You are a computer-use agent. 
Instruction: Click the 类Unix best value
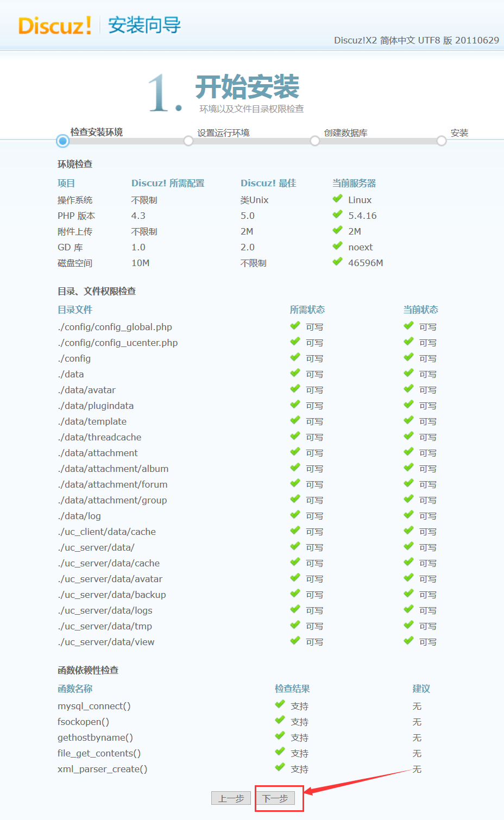255,200
